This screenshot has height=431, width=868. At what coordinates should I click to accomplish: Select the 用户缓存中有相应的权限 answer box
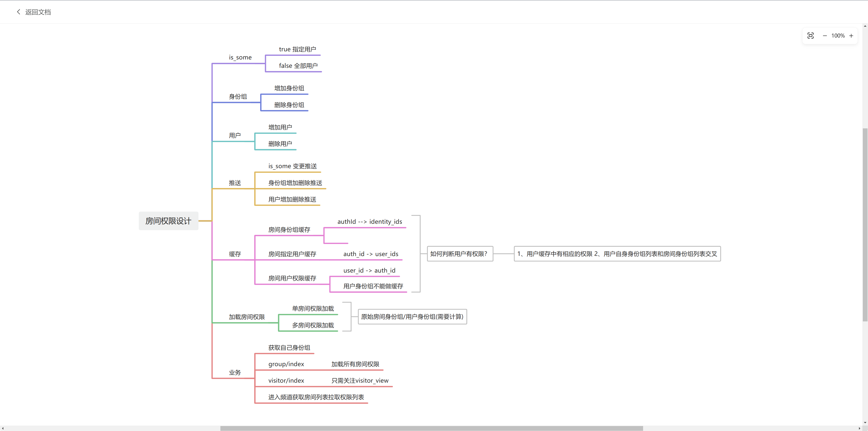(617, 254)
